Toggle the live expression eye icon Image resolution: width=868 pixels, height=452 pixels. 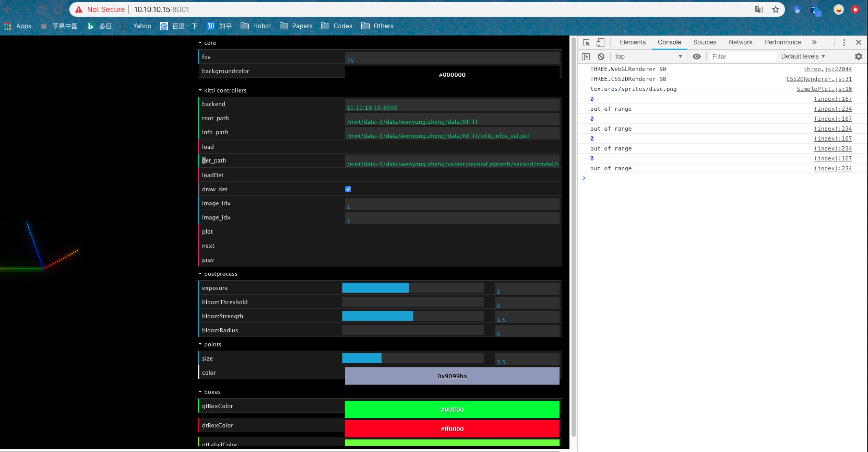coord(697,56)
